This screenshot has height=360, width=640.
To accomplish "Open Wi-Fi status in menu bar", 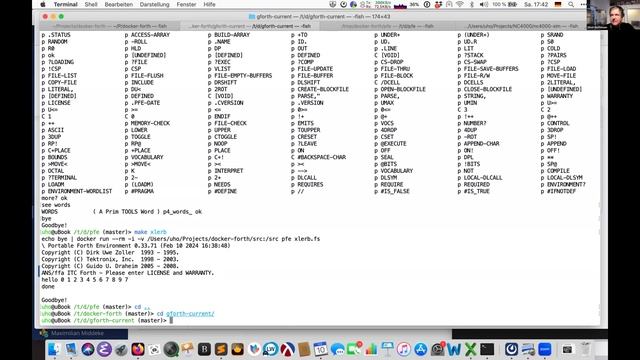I will (460, 4).
